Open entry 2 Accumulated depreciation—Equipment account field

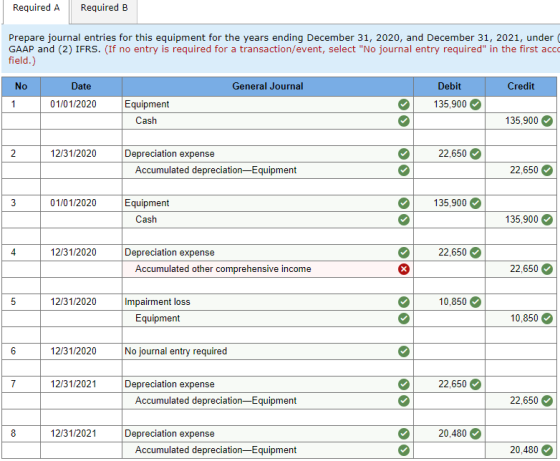(268, 170)
